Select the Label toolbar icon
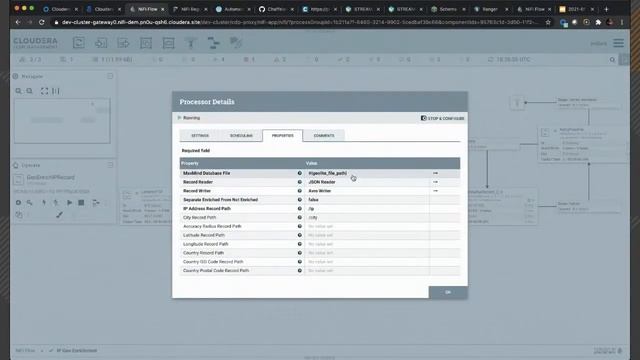The height and width of the screenshot is (360, 640). coord(236,43)
